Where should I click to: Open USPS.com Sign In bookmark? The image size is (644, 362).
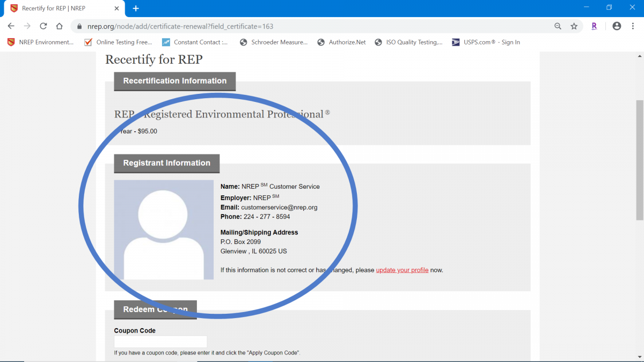click(x=486, y=42)
